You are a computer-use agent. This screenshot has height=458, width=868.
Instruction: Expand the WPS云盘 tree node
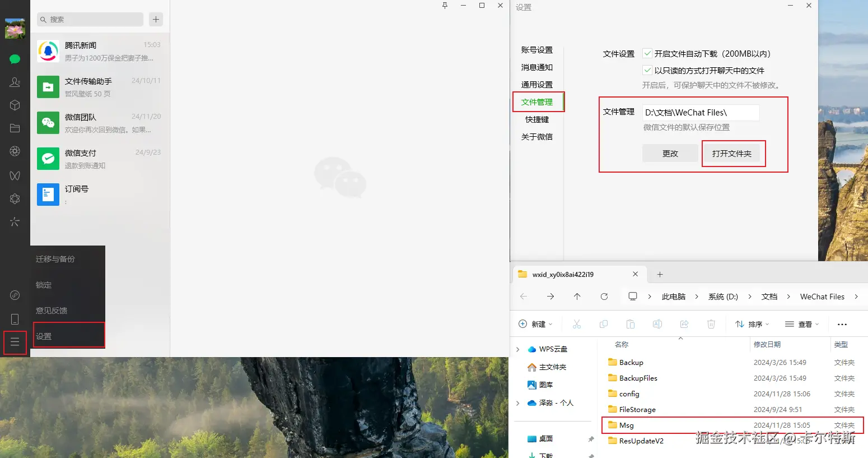click(517, 349)
